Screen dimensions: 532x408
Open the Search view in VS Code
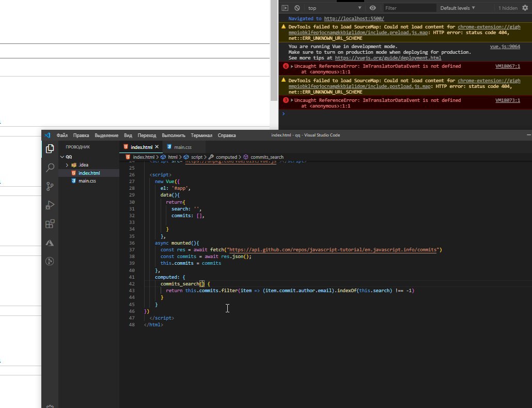click(x=50, y=168)
